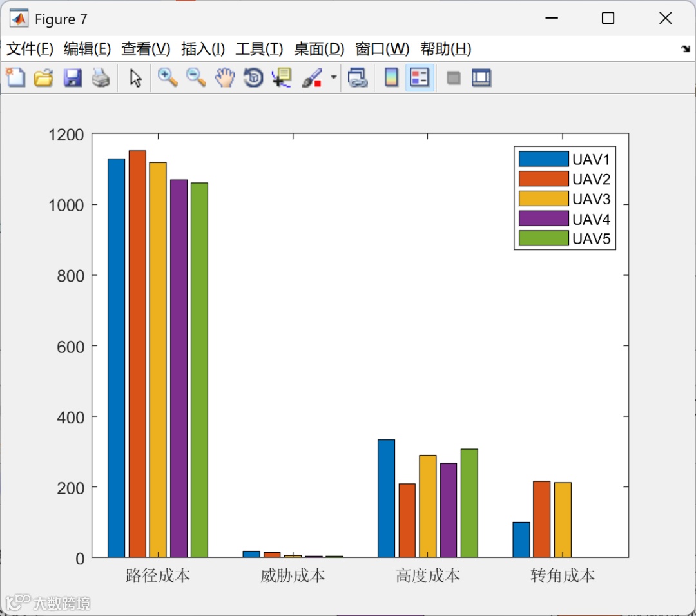The height and width of the screenshot is (616, 696).
Task: Toggle the Edit Plot arrow pointer
Action: 135,78
